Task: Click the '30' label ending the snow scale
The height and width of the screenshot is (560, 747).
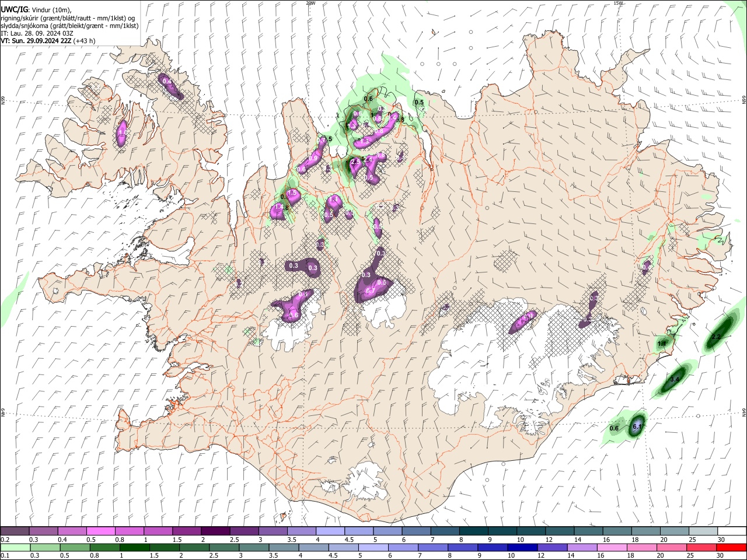Action: click(x=721, y=540)
